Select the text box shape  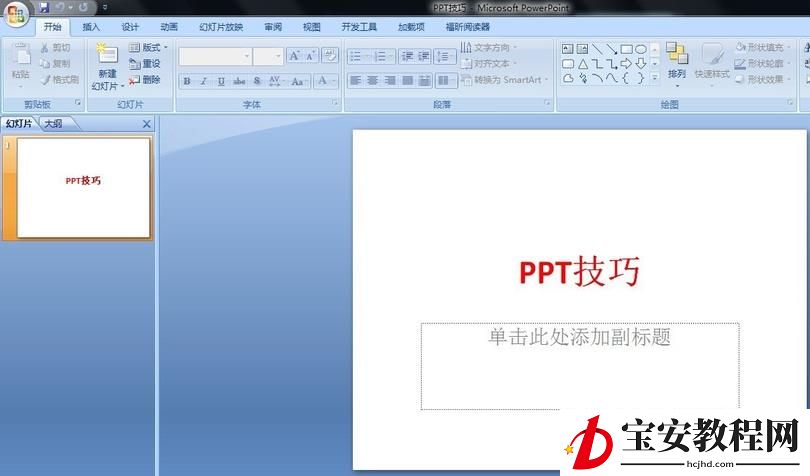(567, 49)
